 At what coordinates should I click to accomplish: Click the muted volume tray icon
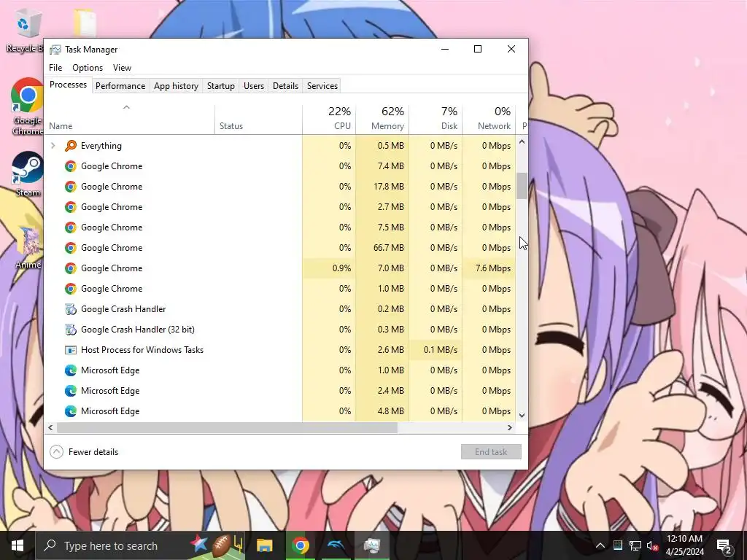(653, 545)
